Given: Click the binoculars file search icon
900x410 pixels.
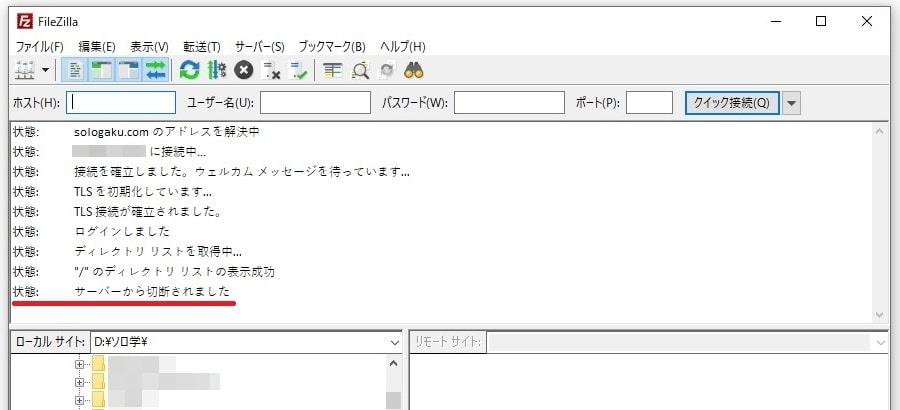Looking at the screenshot, I should point(415,70).
